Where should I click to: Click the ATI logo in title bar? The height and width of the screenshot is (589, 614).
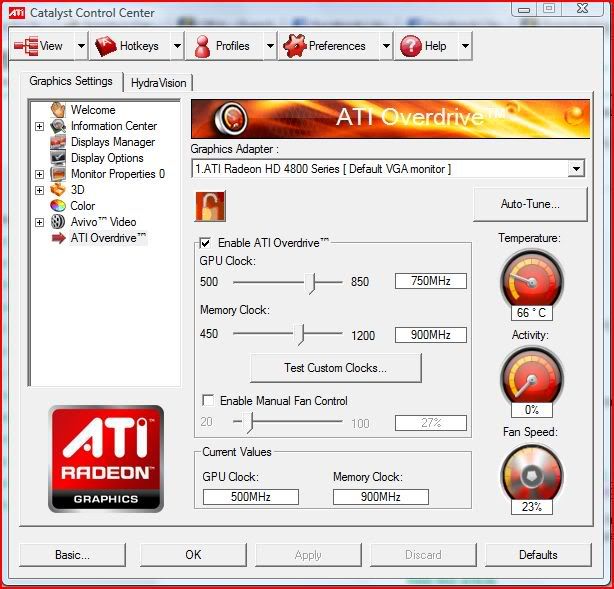click(x=17, y=13)
